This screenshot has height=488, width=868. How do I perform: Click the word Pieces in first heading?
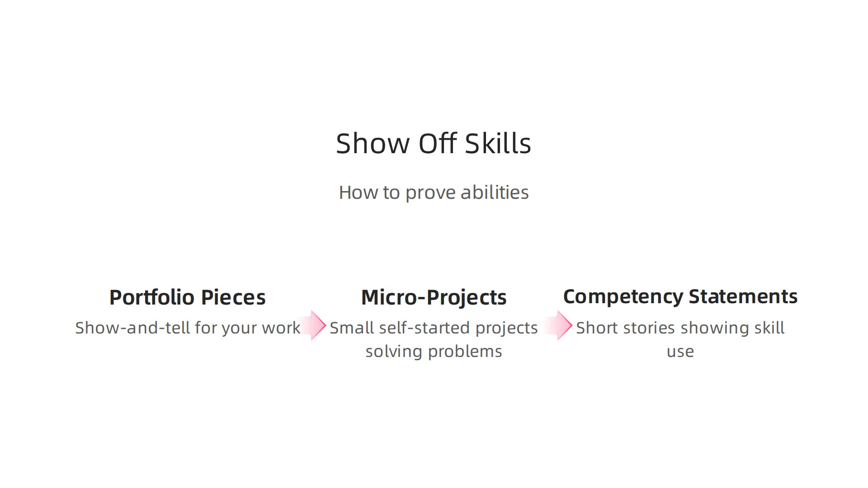click(233, 297)
